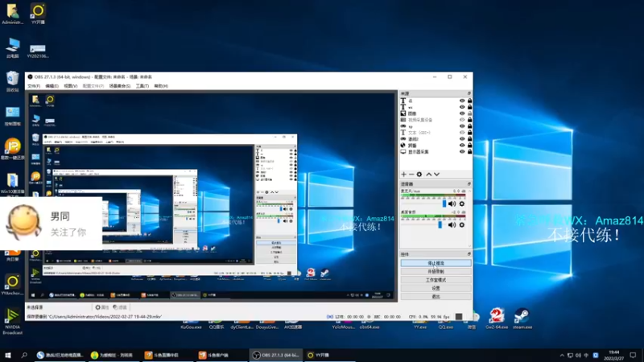This screenshot has height=362, width=644.
Task: Open the Administrator folder on desktop
Action: point(12,13)
